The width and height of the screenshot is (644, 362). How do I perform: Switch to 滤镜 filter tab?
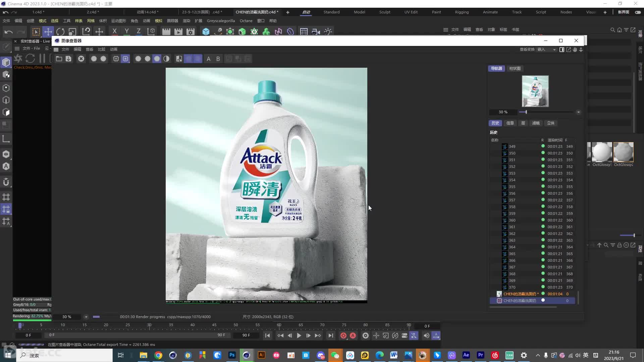[x=536, y=123]
